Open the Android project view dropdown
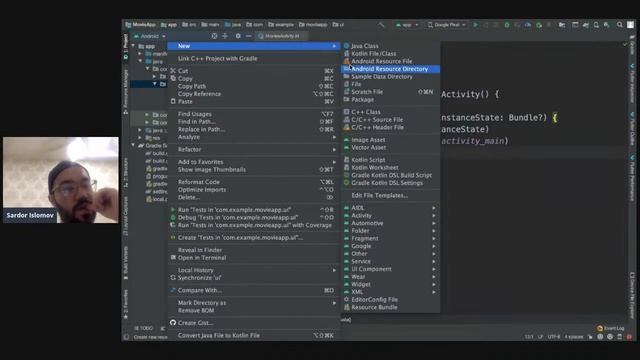 coord(149,36)
